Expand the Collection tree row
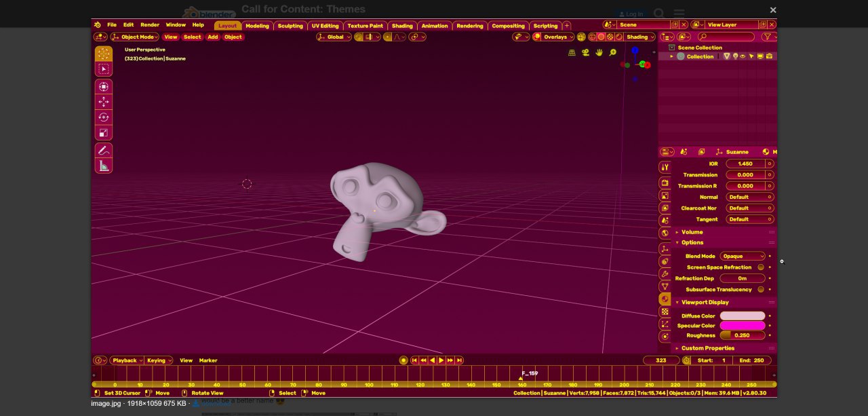This screenshot has width=868, height=416. coord(672,56)
